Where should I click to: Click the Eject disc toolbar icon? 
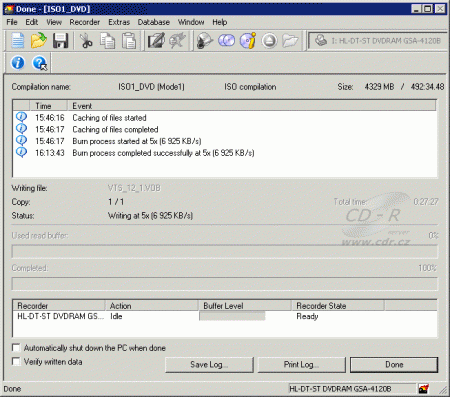pos(269,41)
